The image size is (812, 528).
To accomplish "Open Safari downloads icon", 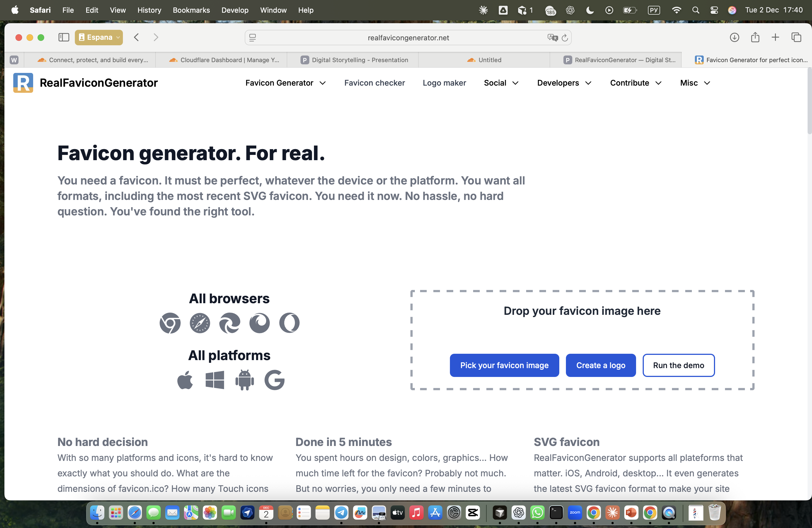I will pos(734,37).
